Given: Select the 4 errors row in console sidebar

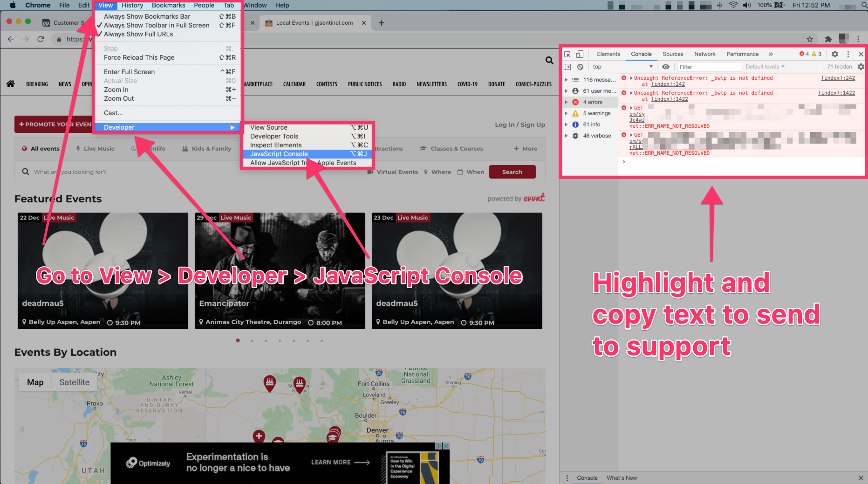Looking at the screenshot, I should [590, 102].
